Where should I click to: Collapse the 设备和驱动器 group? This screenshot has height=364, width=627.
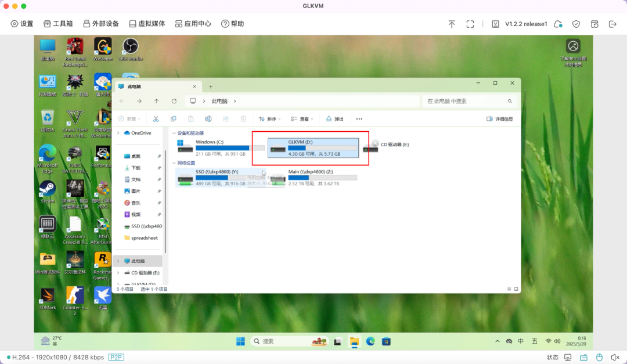pyautogui.click(x=174, y=133)
